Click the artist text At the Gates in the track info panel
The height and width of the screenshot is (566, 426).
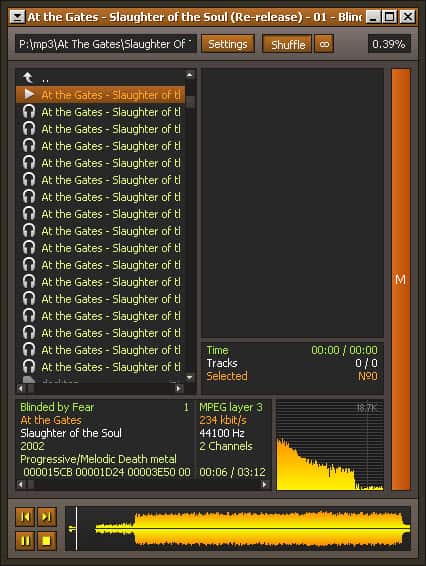51,420
